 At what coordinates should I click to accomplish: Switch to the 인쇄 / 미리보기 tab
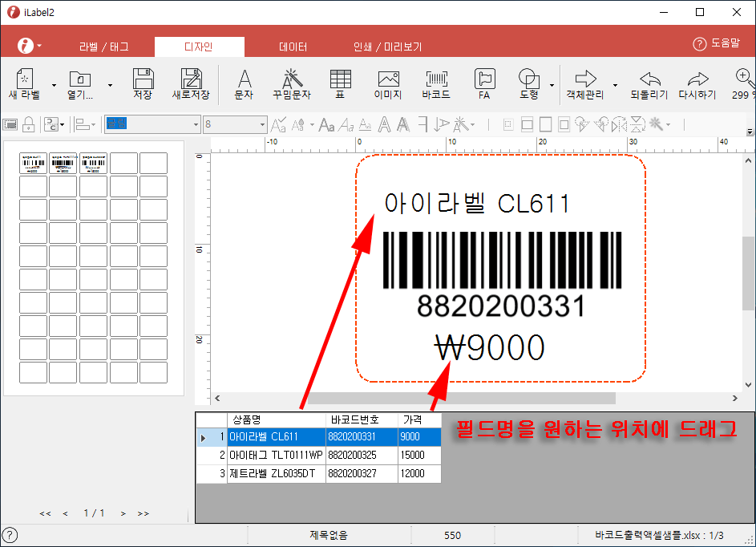coord(388,47)
